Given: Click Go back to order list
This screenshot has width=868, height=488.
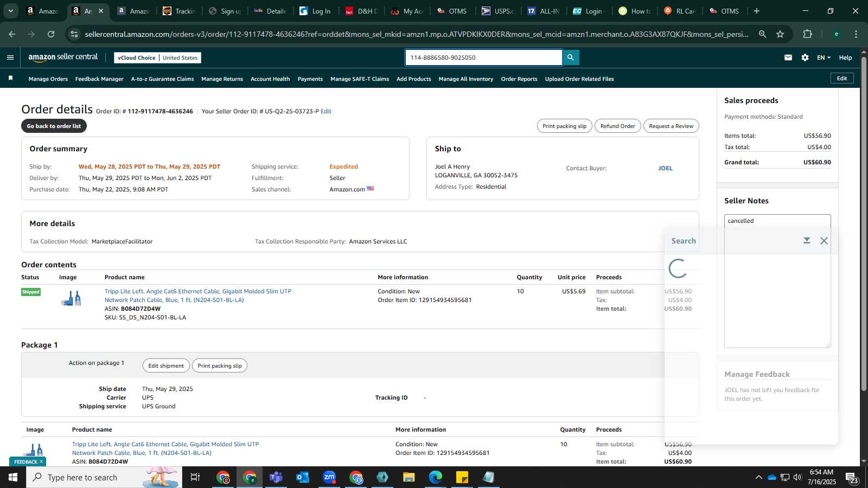Looking at the screenshot, I should [54, 126].
